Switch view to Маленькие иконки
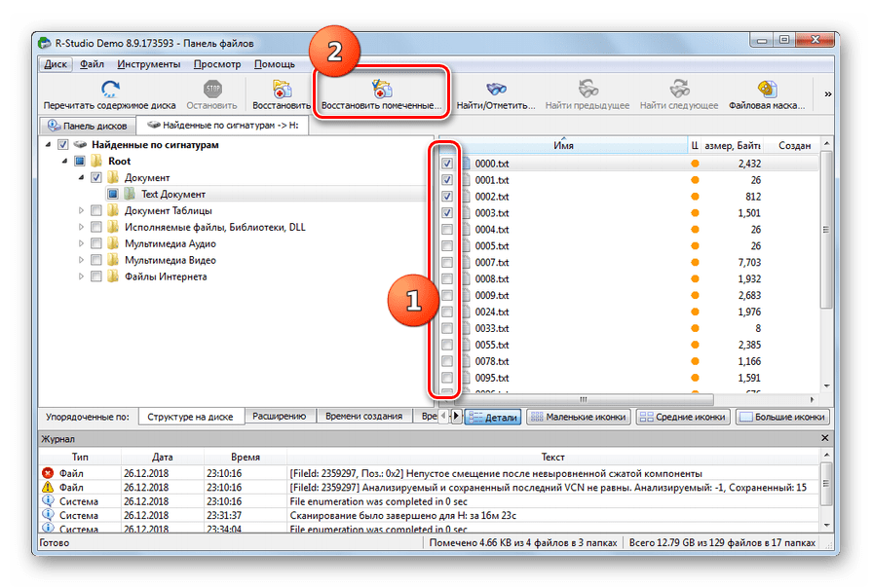872x588 pixels. [579, 417]
